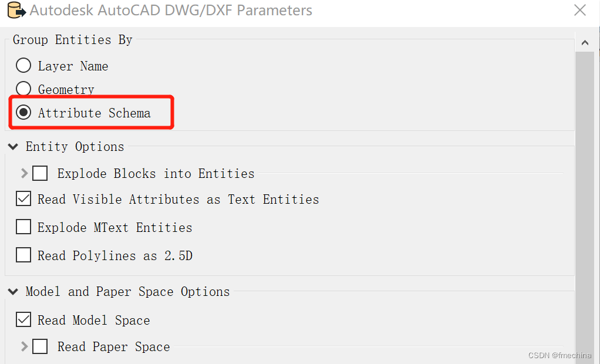Expand Explode Blocks into Entities sub-options
Viewport: 600px width, 364px height.
(25, 173)
